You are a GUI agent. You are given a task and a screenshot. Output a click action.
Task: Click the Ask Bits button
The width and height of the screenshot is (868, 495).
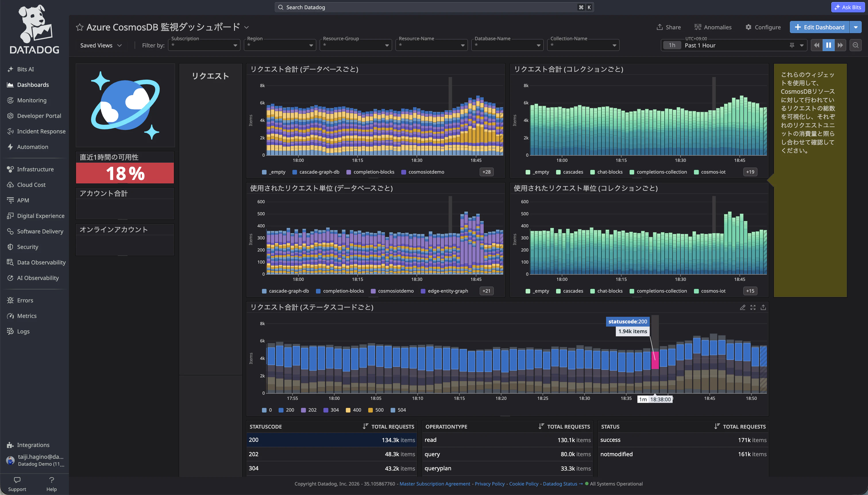pos(848,7)
